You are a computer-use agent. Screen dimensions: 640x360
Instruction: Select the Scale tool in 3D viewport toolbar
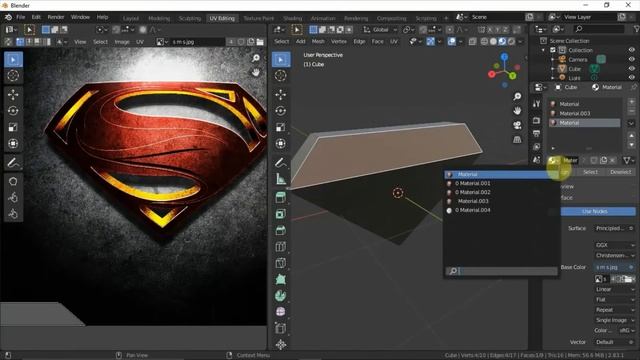[x=281, y=127]
